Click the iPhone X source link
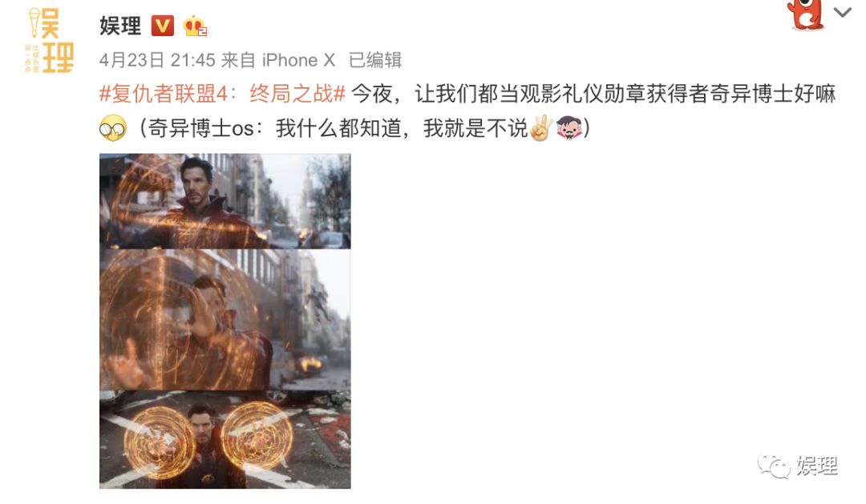Viewport: 866px width, 504px height. pos(298,59)
